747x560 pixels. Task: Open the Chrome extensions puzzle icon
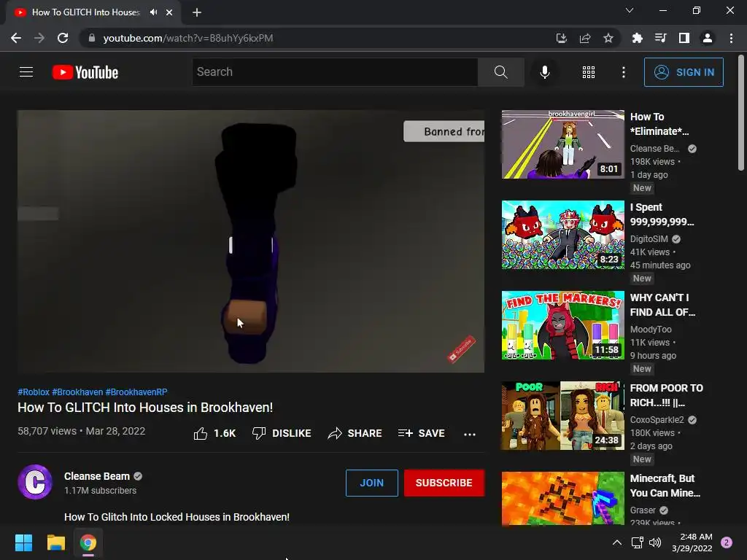pyautogui.click(x=637, y=38)
